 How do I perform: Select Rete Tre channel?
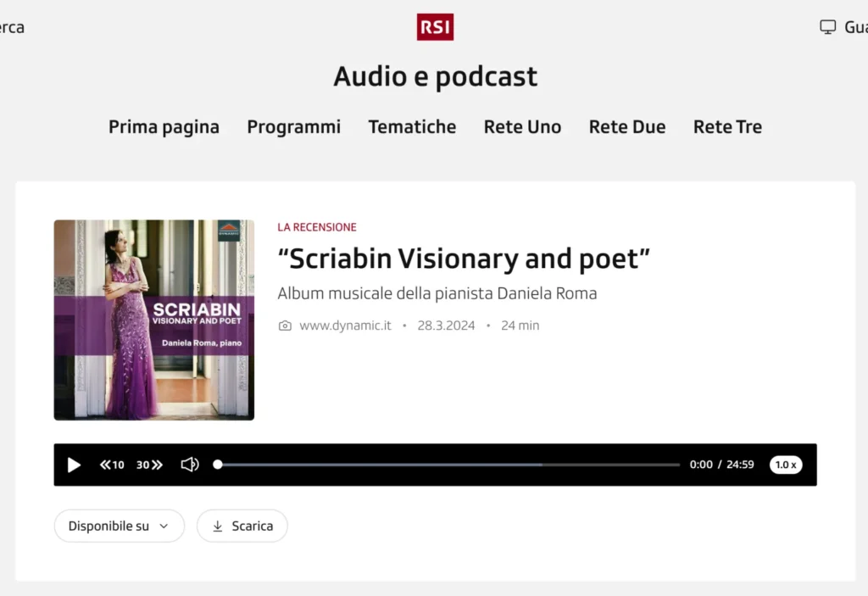click(727, 127)
